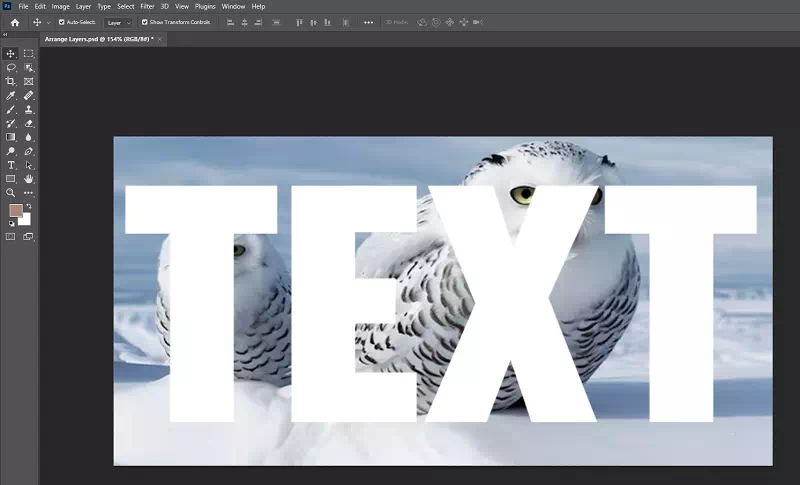
Task: Align right edges
Action: pos(258,22)
